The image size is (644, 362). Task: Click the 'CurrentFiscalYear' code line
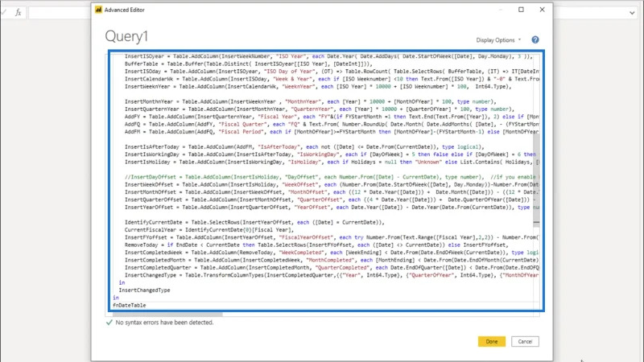[x=209, y=230]
